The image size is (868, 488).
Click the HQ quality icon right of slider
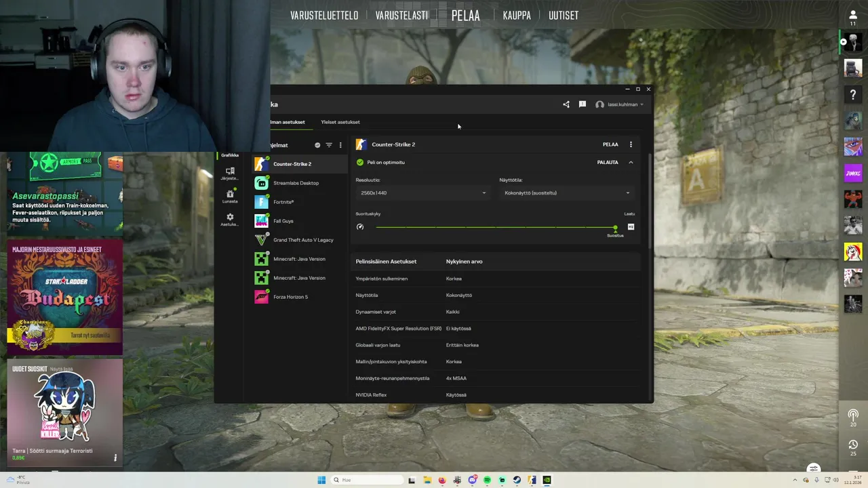coord(631,227)
